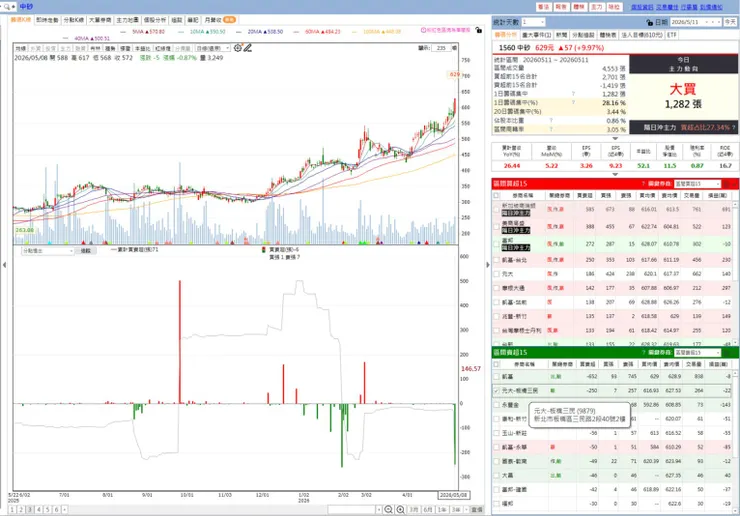Image resolution: width=740 pixels, height=516 pixels.
Task: Select page 4 in bottom pager
Action: point(39,509)
